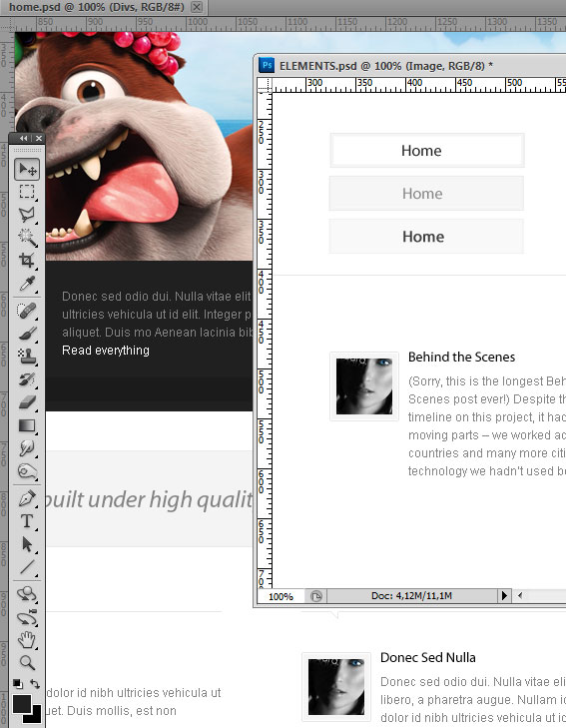The width and height of the screenshot is (566, 728).
Task: Activate the Crop tool
Action: point(27,261)
